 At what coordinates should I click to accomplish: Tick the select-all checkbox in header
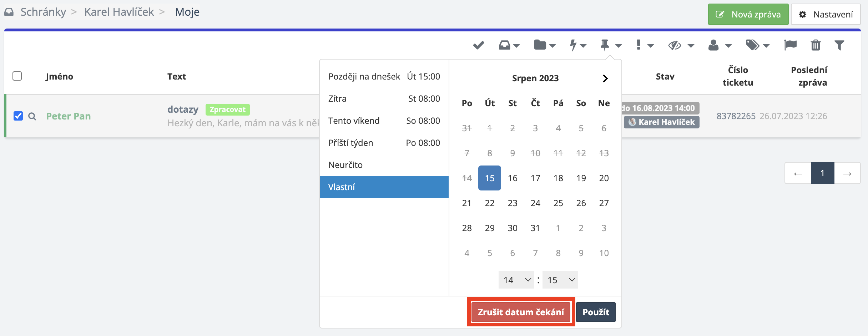click(17, 76)
